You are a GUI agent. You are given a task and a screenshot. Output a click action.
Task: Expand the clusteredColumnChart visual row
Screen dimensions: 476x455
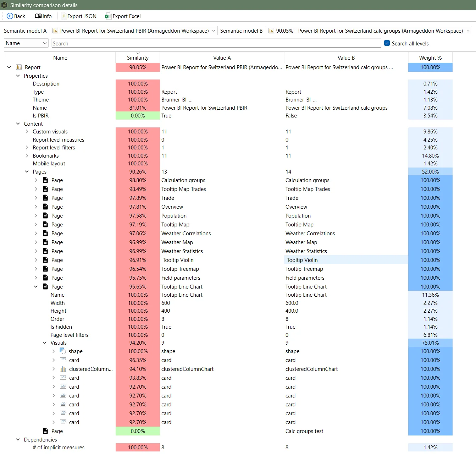54,369
